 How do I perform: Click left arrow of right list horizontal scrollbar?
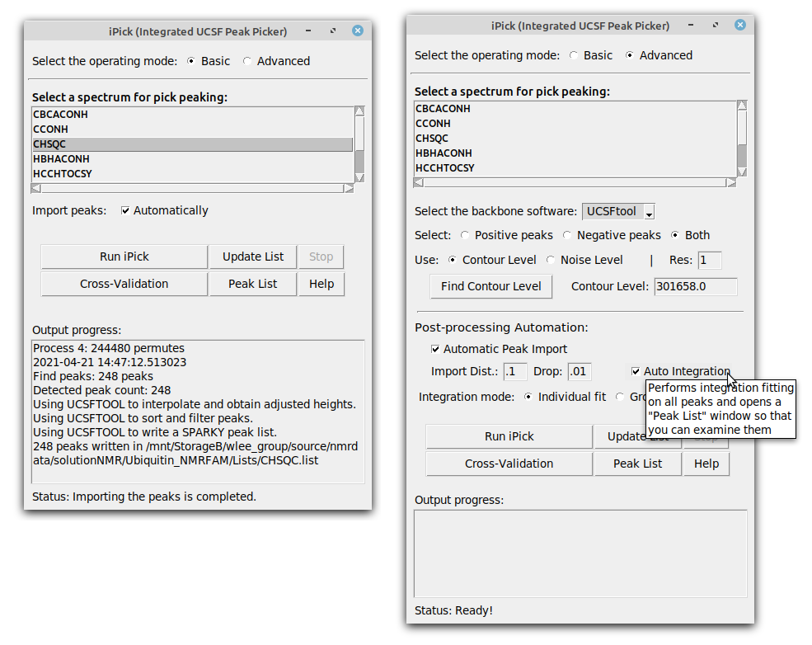(418, 183)
